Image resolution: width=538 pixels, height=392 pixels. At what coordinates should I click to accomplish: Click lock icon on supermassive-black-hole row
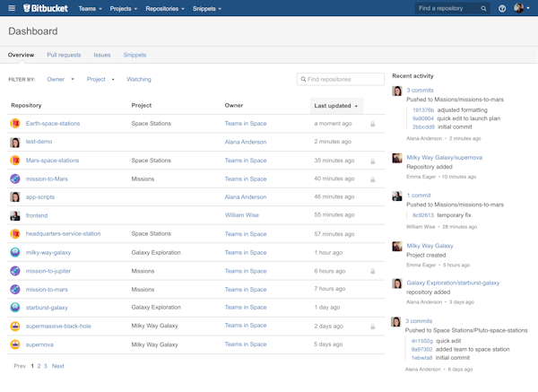point(373,327)
